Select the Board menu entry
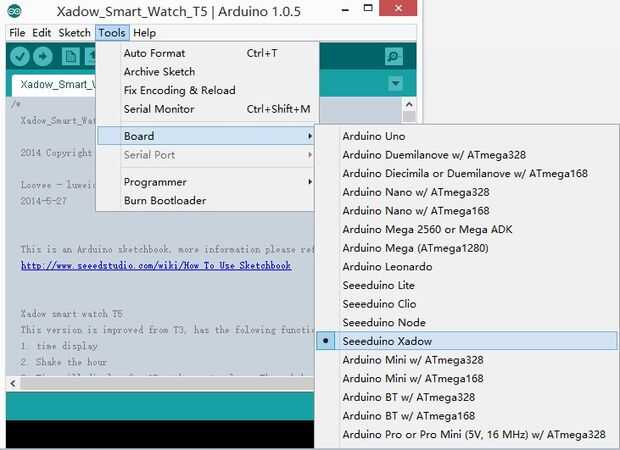The height and width of the screenshot is (450, 620). 206,136
